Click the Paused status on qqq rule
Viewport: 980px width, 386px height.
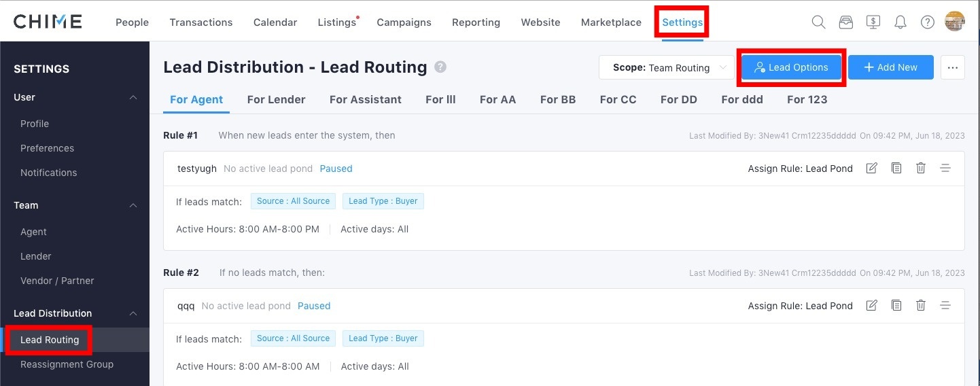point(314,306)
